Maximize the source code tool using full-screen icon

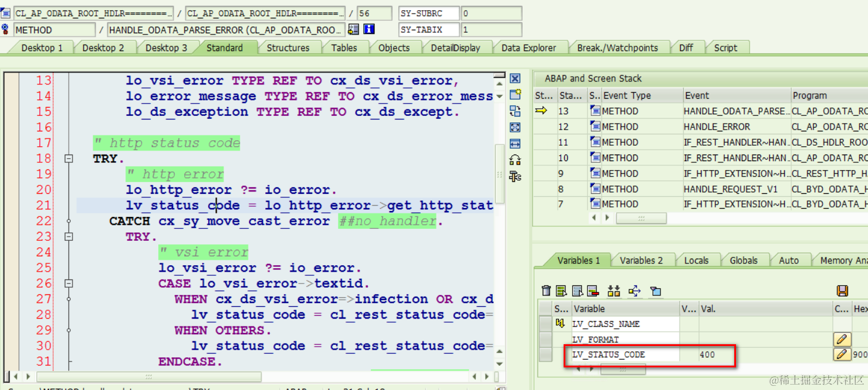(x=515, y=127)
